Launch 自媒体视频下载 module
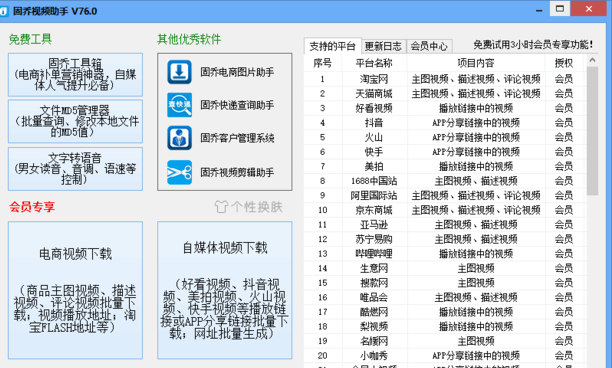The height and width of the screenshot is (368, 612). [224, 290]
